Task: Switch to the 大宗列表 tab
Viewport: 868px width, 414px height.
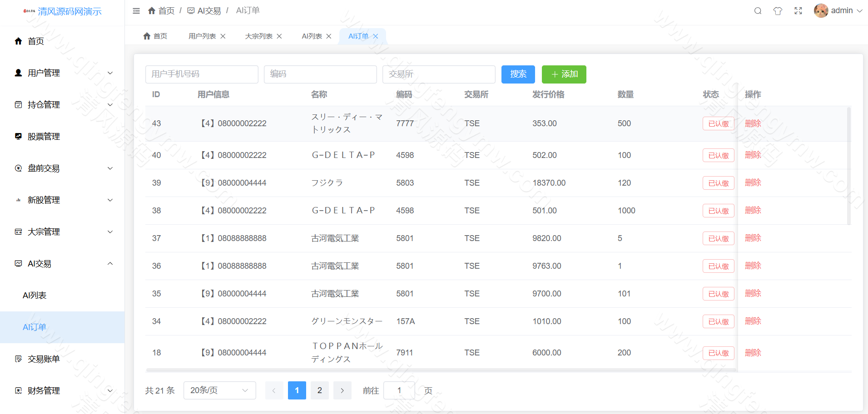Action: click(x=258, y=36)
